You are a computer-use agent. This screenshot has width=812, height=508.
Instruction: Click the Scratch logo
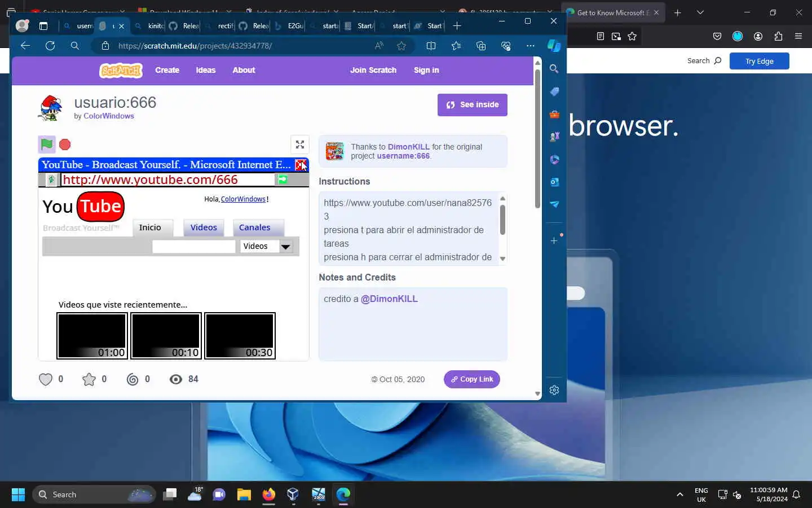(121, 70)
